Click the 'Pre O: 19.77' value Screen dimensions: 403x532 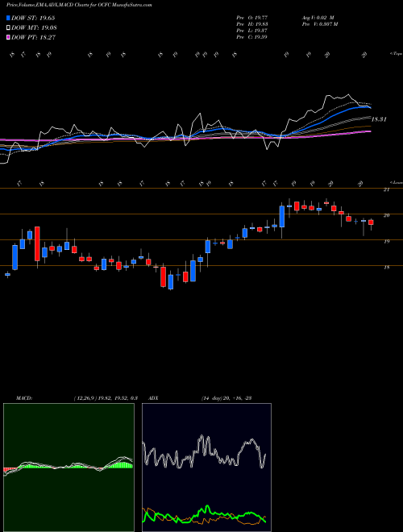pyautogui.click(x=251, y=18)
